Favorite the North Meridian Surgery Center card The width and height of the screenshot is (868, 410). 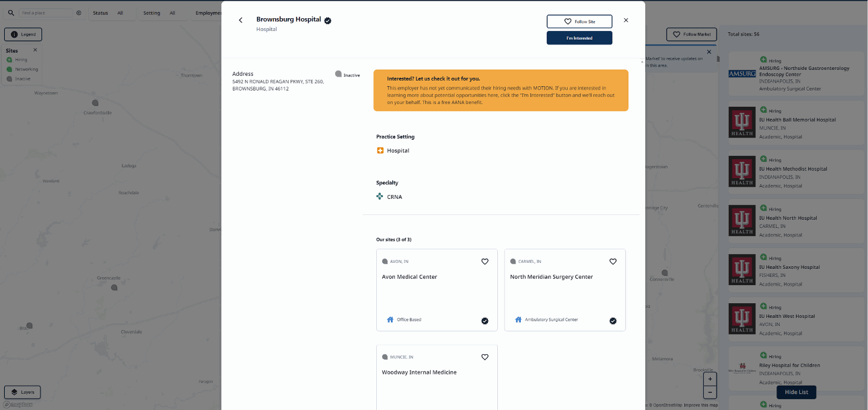click(612, 261)
